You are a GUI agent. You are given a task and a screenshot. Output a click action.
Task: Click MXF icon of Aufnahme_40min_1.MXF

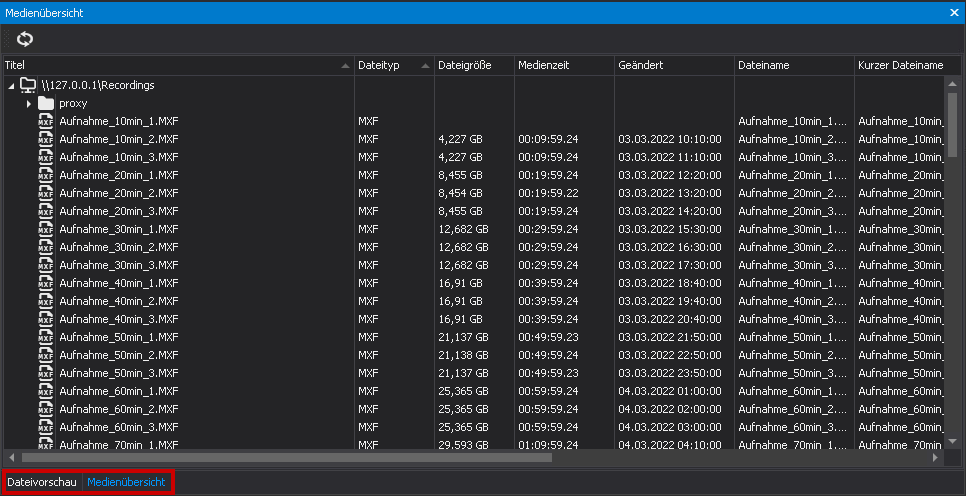point(46,283)
